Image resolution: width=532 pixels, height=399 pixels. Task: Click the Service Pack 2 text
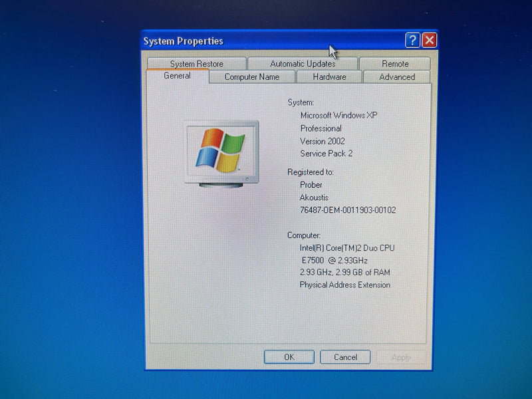(326, 154)
